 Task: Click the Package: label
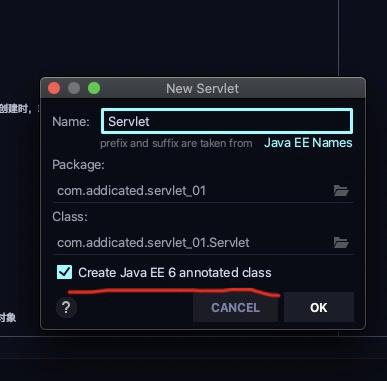(78, 165)
